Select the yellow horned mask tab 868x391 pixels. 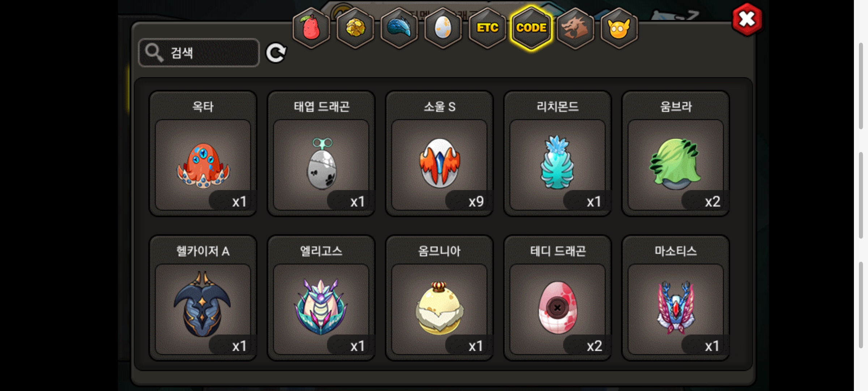pyautogui.click(x=619, y=28)
